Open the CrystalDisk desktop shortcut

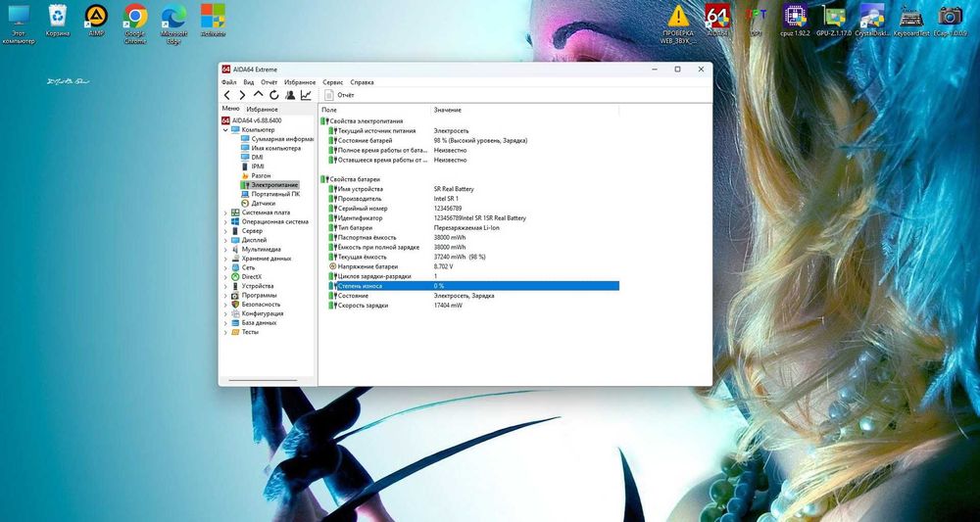pyautogui.click(x=872, y=20)
